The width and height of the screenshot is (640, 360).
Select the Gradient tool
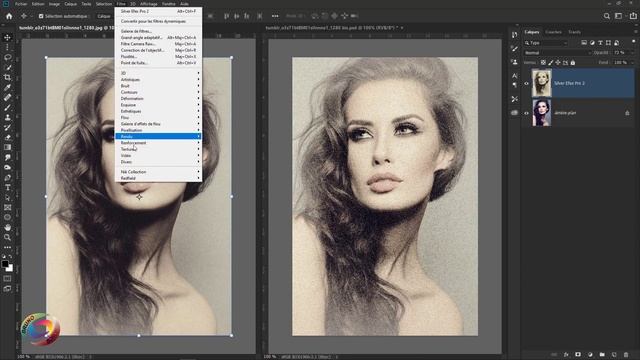click(7, 147)
